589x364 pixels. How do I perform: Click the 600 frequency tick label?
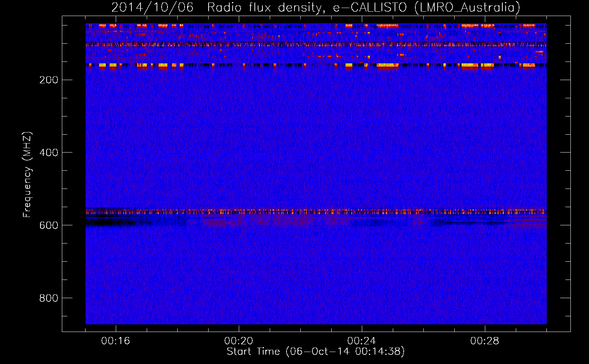click(49, 225)
